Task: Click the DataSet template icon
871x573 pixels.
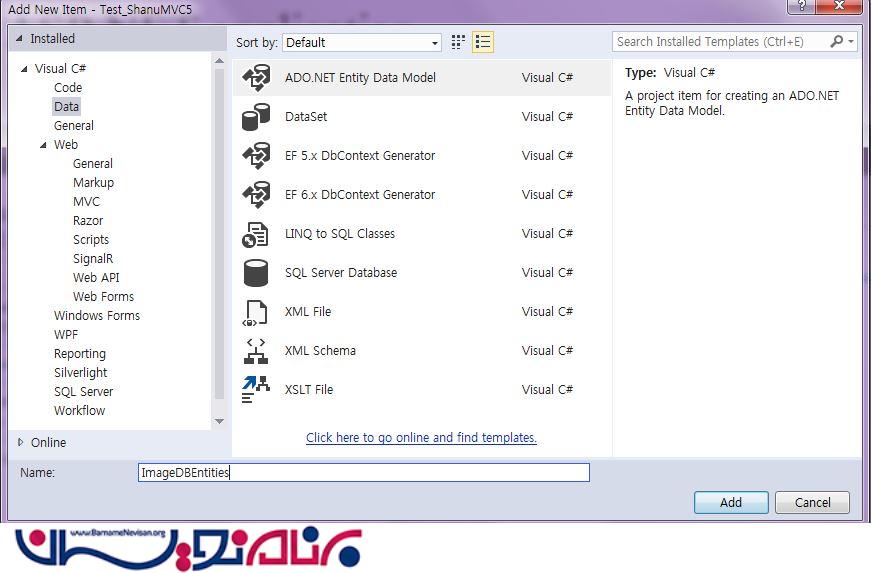Action: coord(256,117)
